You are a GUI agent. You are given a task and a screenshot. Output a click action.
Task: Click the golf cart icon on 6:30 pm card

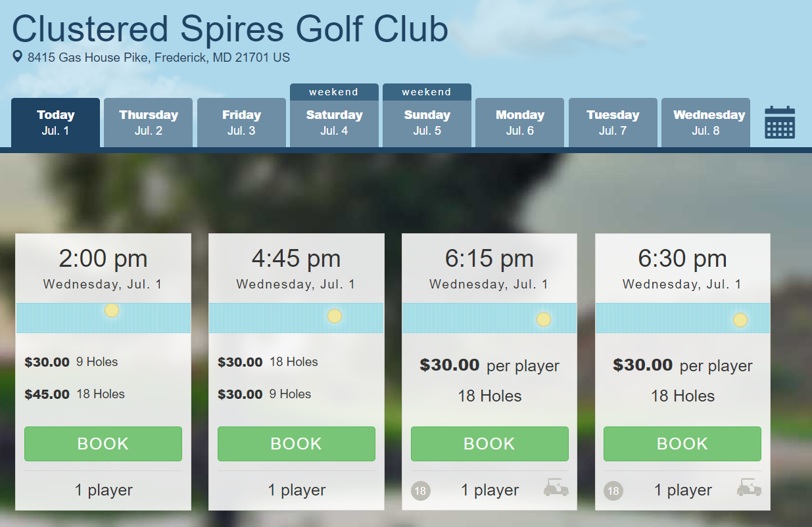coord(749,488)
